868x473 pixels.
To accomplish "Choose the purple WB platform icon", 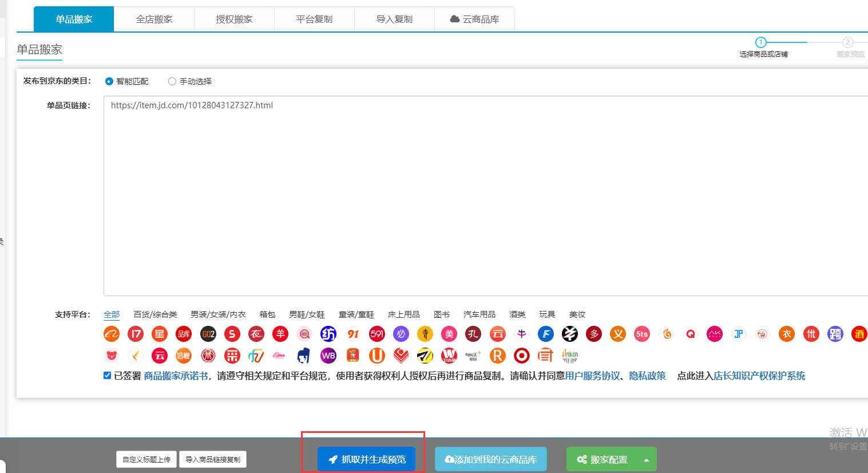I will coord(328,356).
